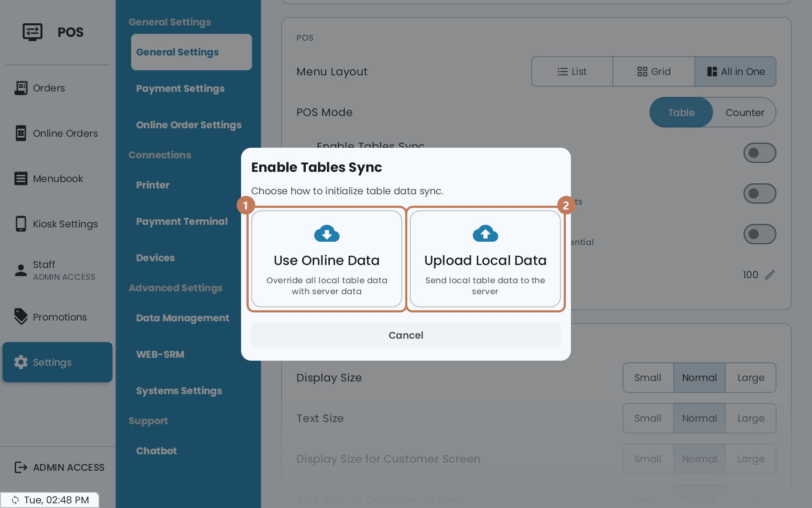Screen dimensions: 812x508
Task: Select List menu layout
Action: [572, 72]
